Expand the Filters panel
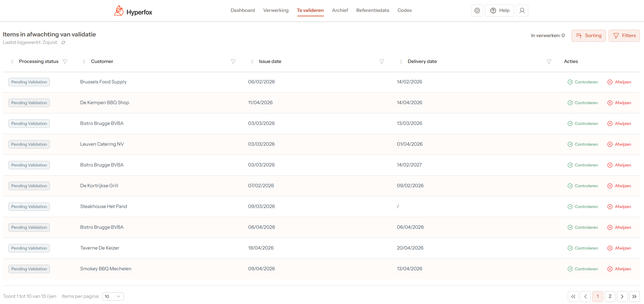The width and height of the screenshot is (644, 304). click(624, 36)
